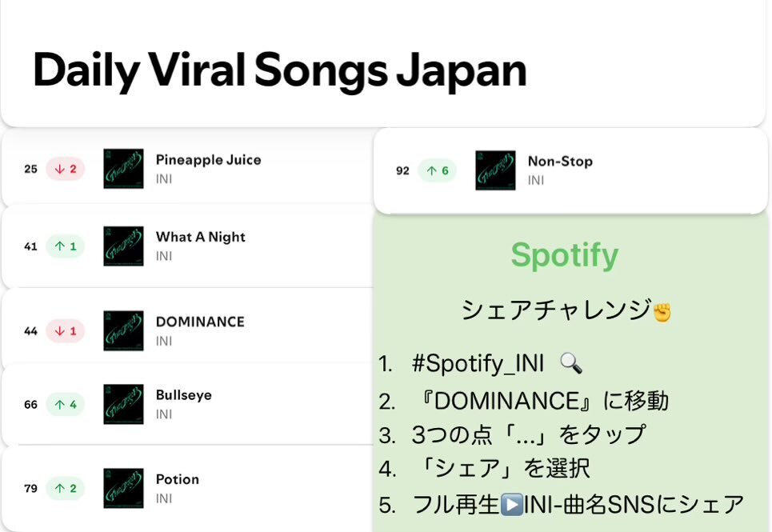
Task: Click the up 4 rank badge
Action: pyautogui.click(x=66, y=404)
